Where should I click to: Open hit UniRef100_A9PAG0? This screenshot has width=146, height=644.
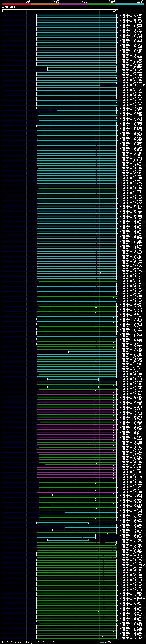click(x=131, y=30)
